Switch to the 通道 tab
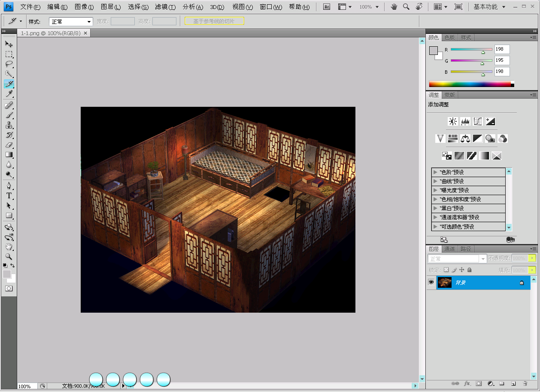The image size is (540, 392). [449, 249]
